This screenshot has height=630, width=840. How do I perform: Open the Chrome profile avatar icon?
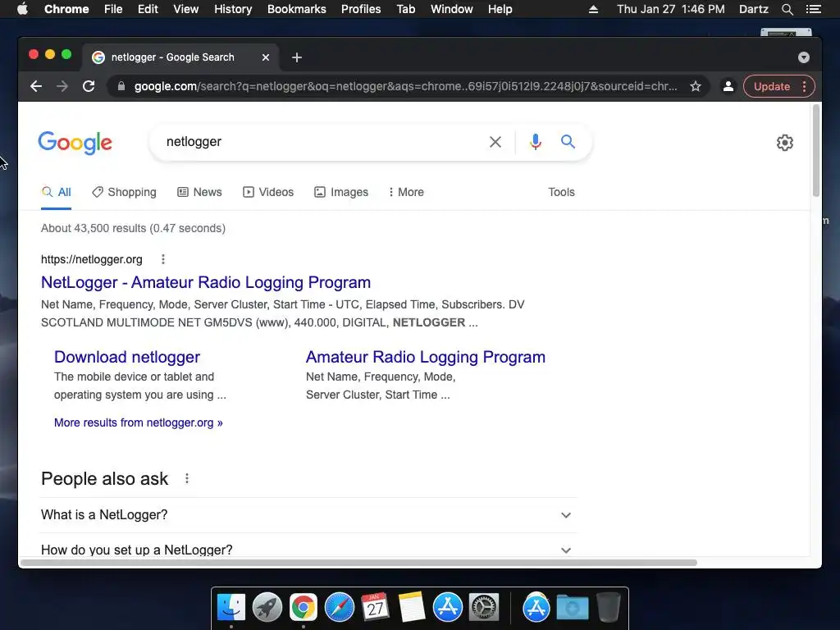(728, 86)
